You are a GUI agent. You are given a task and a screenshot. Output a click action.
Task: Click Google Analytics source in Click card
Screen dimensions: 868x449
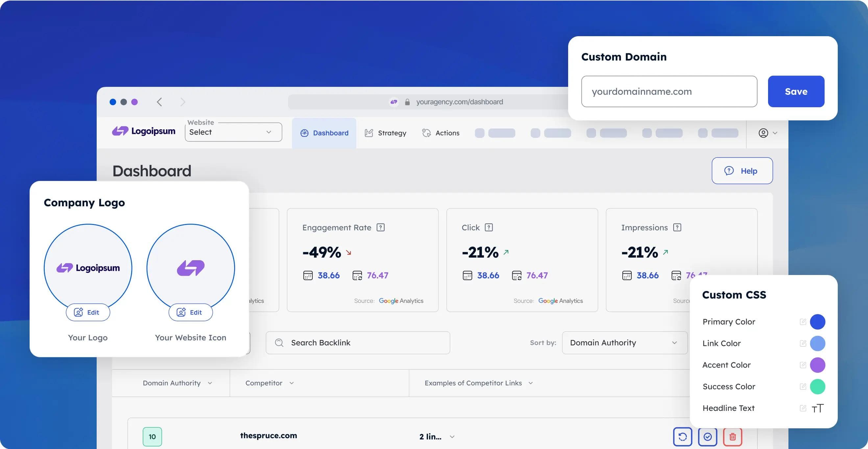pyautogui.click(x=560, y=301)
